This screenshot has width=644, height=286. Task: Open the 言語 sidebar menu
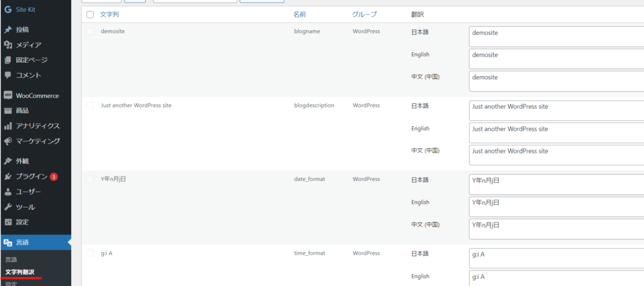[x=23, y=243]
